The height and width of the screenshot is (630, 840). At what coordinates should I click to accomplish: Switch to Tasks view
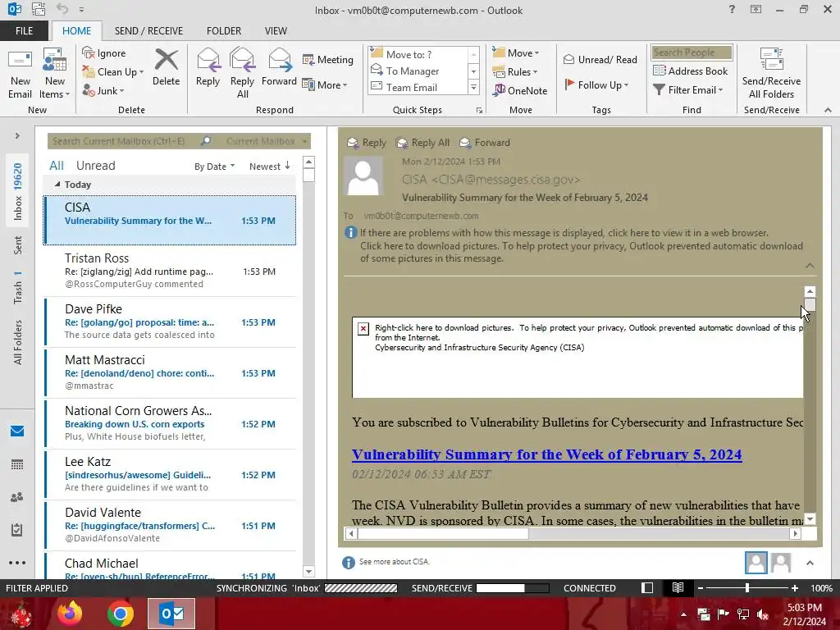[17, 530]
